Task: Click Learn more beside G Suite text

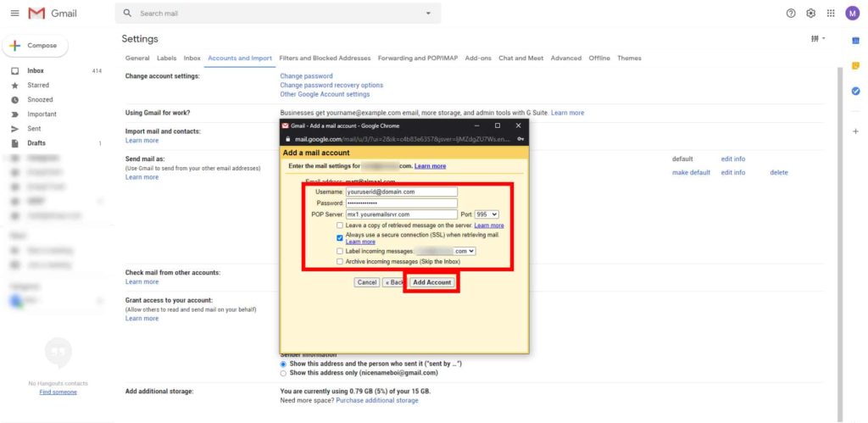Action: [567, 113]
